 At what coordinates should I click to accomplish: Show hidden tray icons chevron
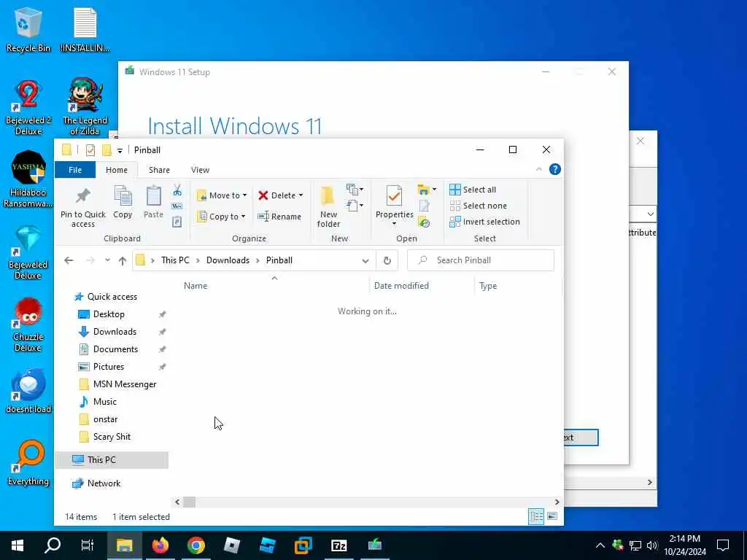tap(600, 545)
